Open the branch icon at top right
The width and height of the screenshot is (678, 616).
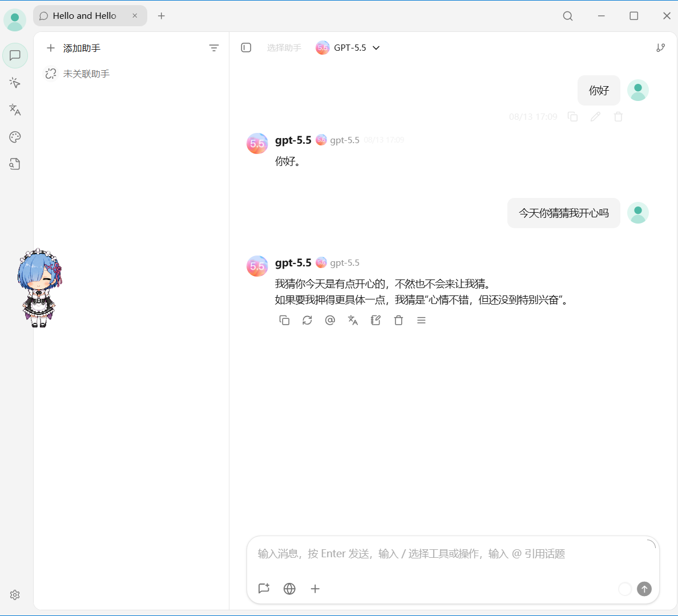click(x=660, y=47)
